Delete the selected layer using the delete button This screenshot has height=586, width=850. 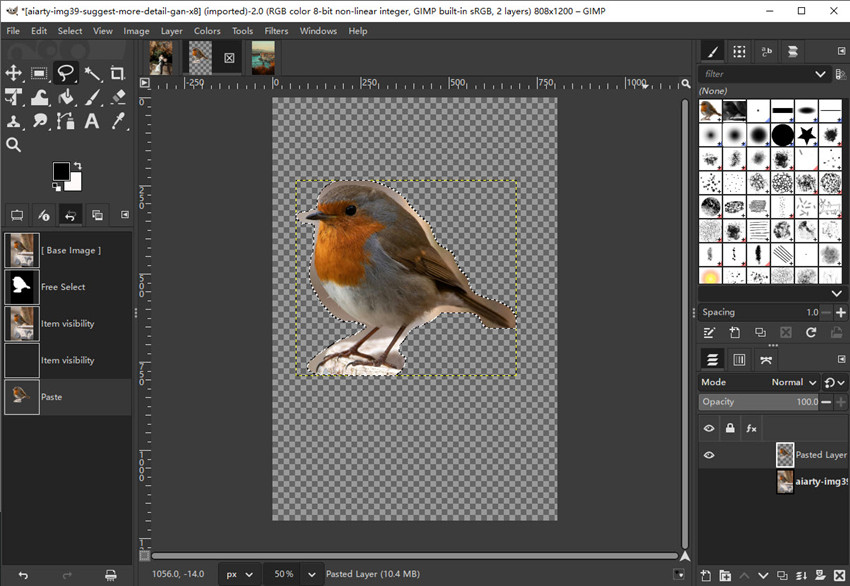coord(840,575)
